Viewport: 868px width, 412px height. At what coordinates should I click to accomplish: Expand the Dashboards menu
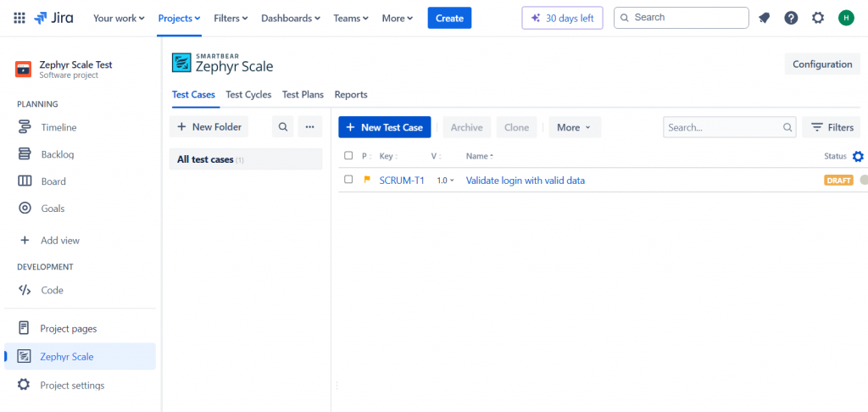tap(291, 19)
